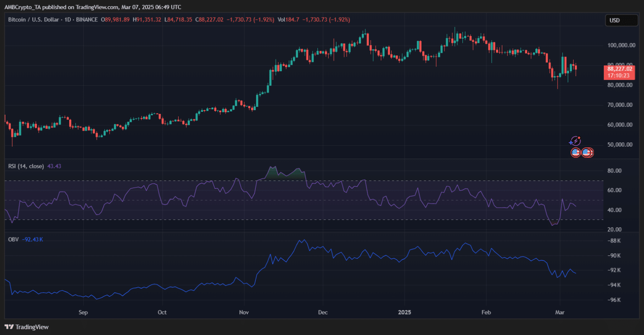The image size is (644, 335).
Task: Click the stacked US flag event icons nearest the price axis
Action: point(587,153)
